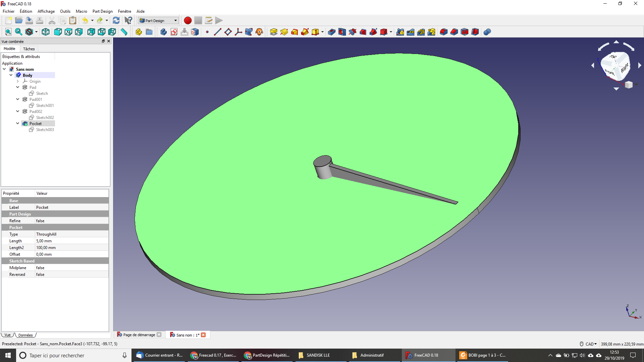Screen dimensions: 644x362
Task: Open Courrier entrant from the Windows taskbar
Action: click(160, 355)
